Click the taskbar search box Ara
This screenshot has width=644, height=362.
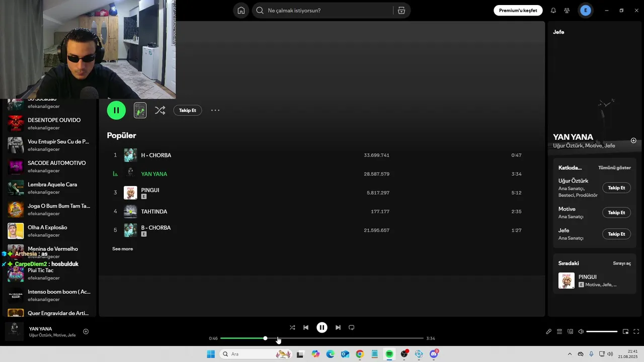(256, 354)
